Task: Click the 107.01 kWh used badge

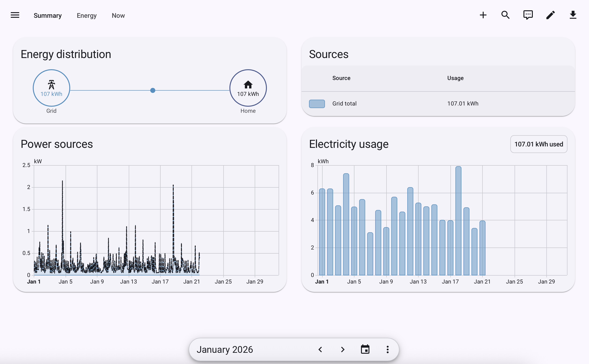Action: pos(538,144)
